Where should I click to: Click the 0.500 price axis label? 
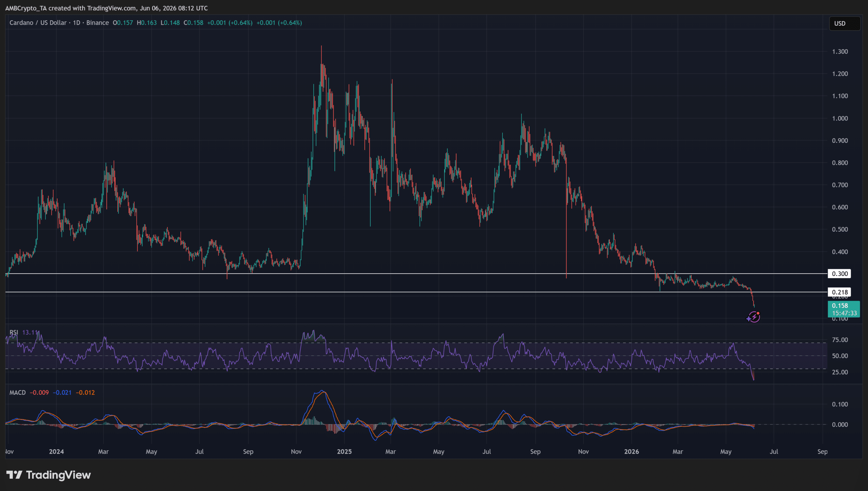840,230
